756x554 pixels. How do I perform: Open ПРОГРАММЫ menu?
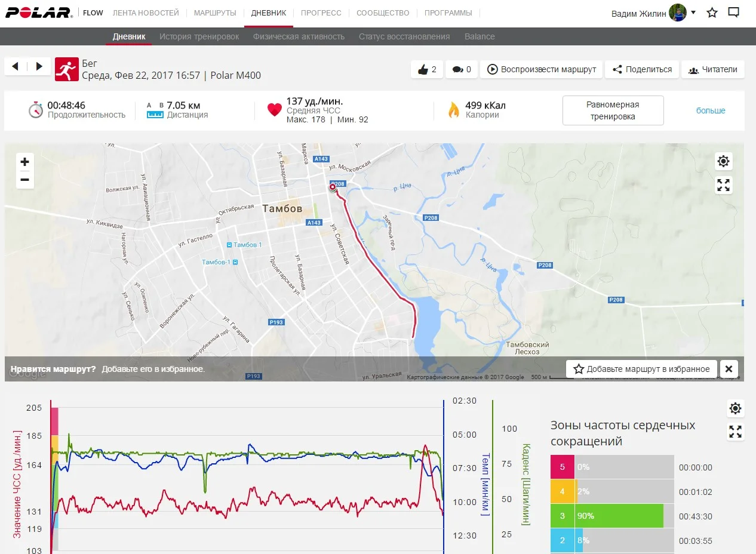click(x=448, y=13)
